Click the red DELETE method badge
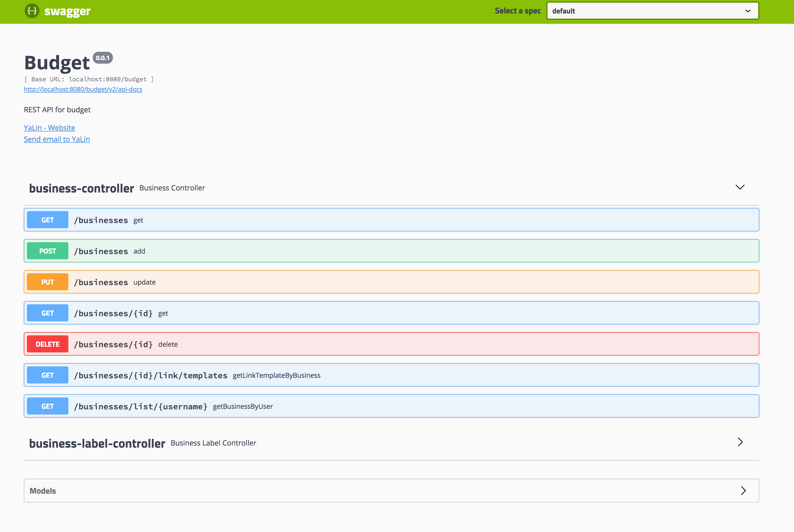The image size is (794, 532). (48, 344)
